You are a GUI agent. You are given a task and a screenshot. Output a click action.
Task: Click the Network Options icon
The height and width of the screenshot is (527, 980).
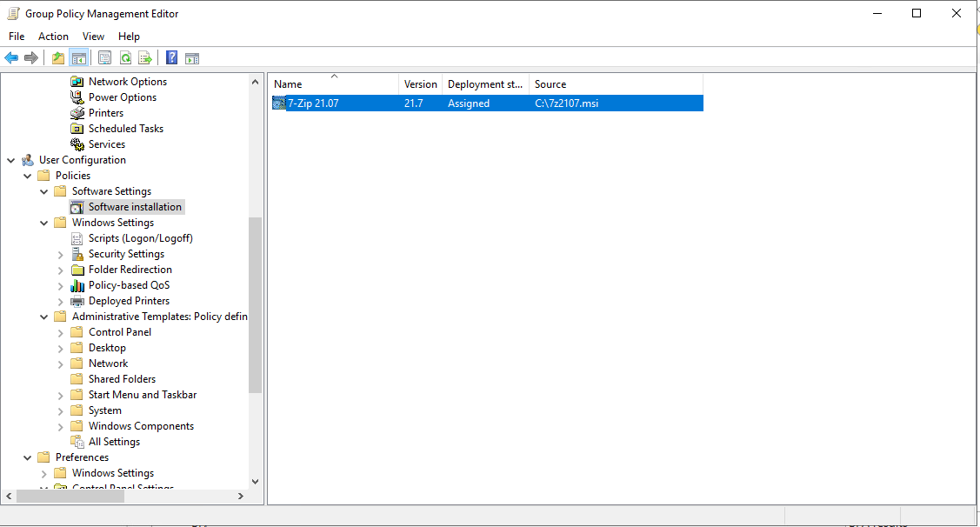pos(77,81)
